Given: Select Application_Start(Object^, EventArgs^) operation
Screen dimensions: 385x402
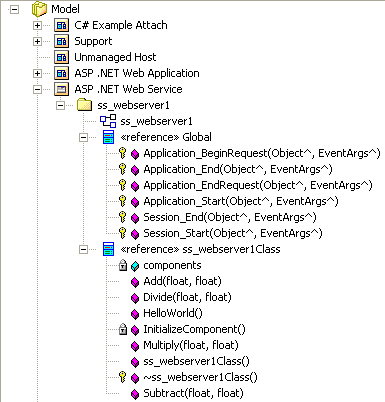Looking at the screenshot, I should [241, 202].
